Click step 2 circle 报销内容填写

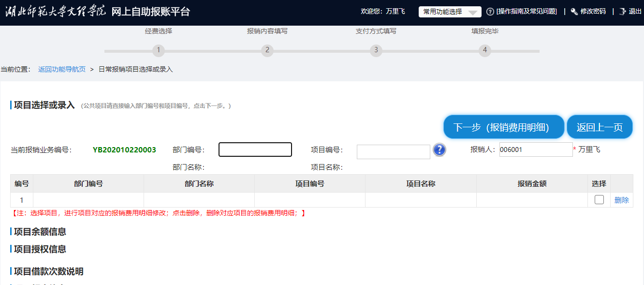267,50
